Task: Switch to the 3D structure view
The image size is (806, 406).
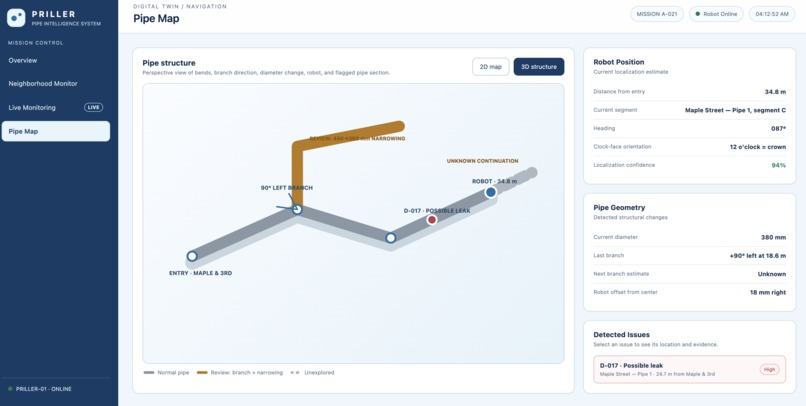Action: pyautogui.click(x=539, y=67)
